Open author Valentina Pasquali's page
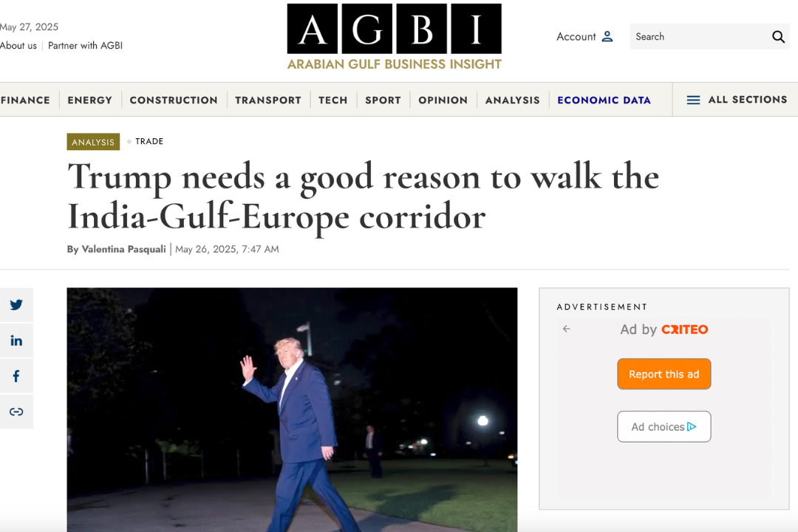This screenshot has height=532, width=798. pos(123,249)
